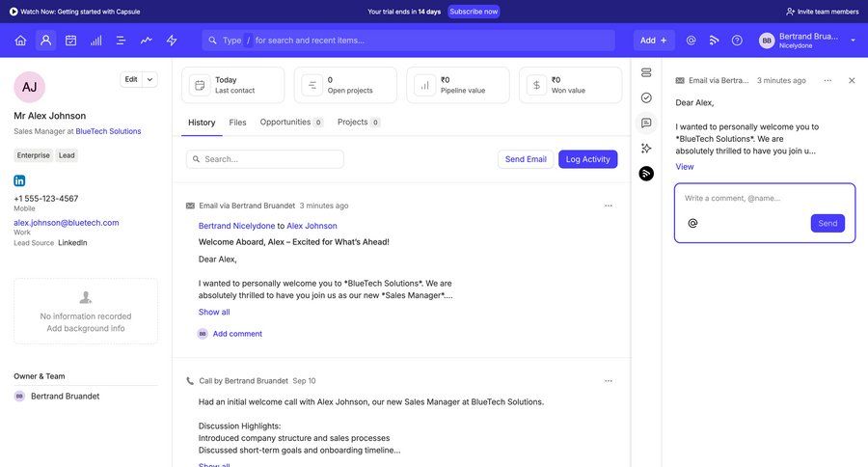Click the Last contact Today card

(233, 85)
